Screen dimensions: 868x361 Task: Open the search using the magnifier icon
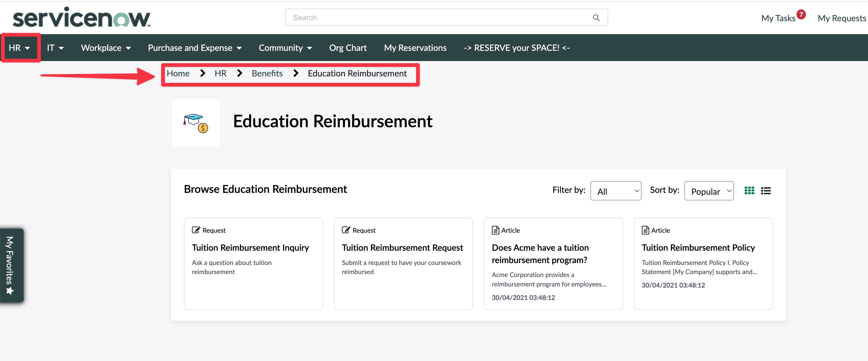(596, 17)
